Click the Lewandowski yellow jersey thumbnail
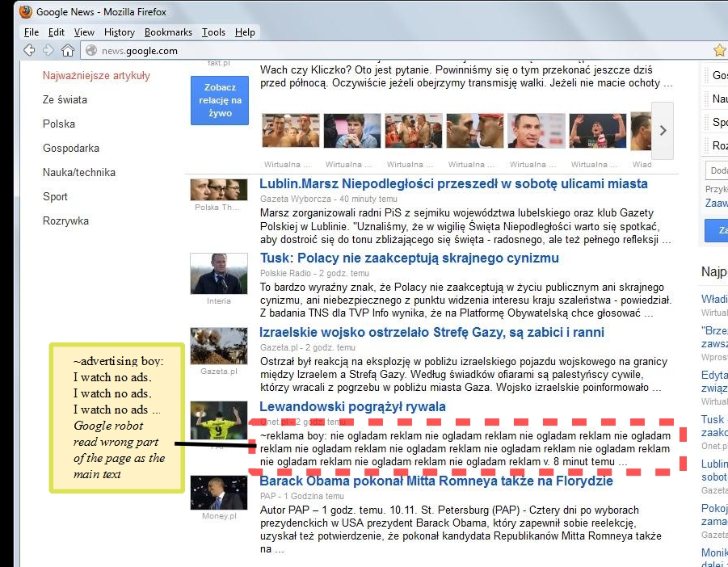The width and height of the screenshot is (728, 567). [x=219, y=420]
